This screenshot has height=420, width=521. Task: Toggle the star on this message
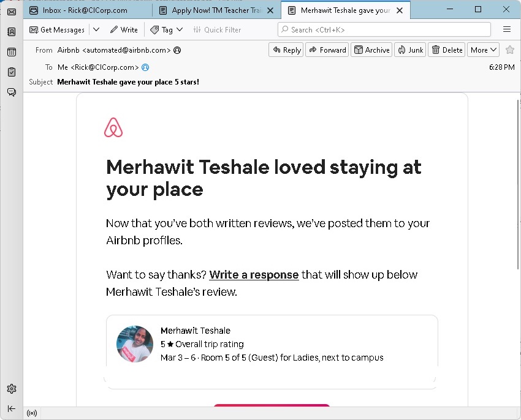[x=510, y=50]
